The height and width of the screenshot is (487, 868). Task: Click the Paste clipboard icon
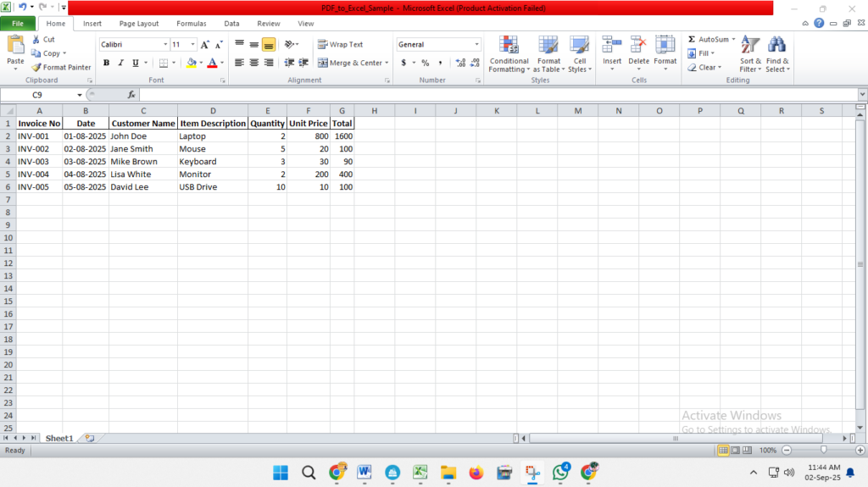[15, 46]
